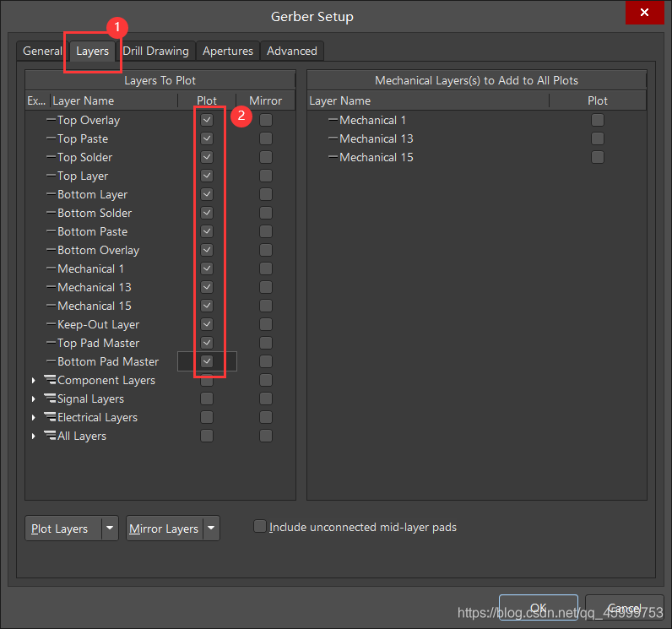Open the Advanced tab
Screen dimensions: 672x629
(291, 51)
